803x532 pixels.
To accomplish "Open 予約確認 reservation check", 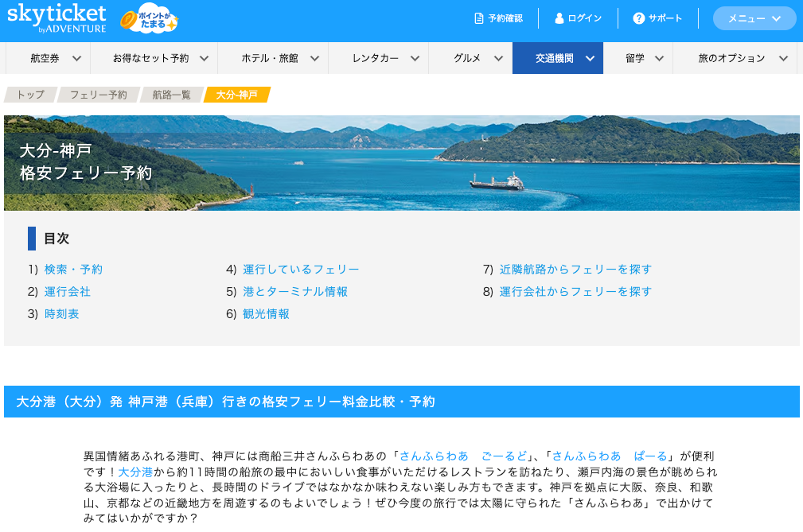I will pos(498,18).
